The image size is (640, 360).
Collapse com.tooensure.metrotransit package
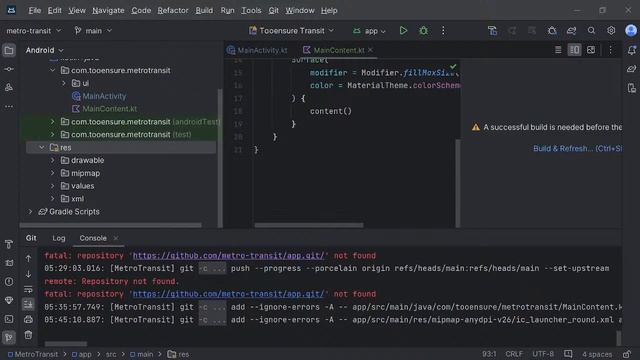coord(53,70)
